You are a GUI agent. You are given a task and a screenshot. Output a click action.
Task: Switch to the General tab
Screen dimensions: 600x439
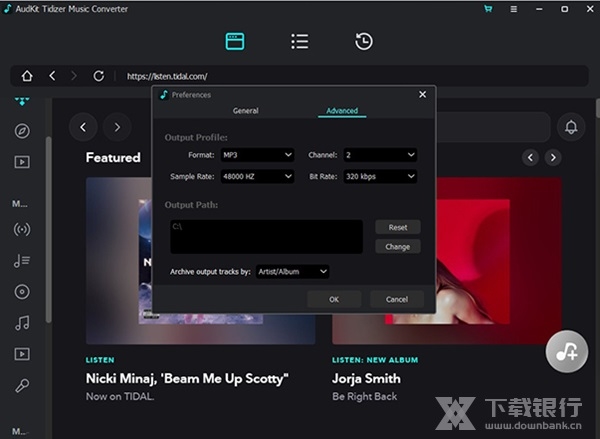coord(245,111)
